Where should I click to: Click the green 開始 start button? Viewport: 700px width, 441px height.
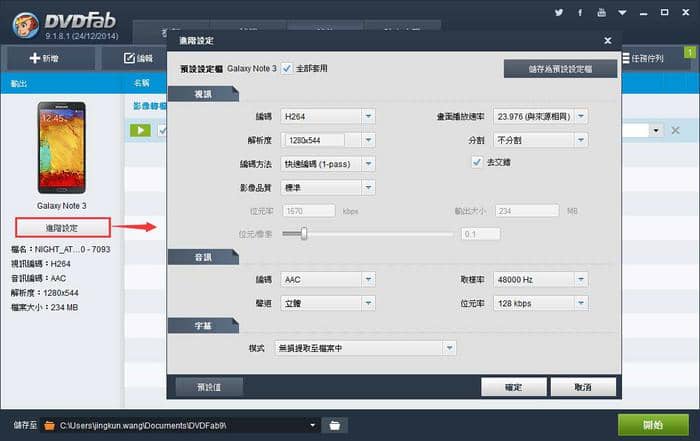pyautogui.click(x=653, y=424)
